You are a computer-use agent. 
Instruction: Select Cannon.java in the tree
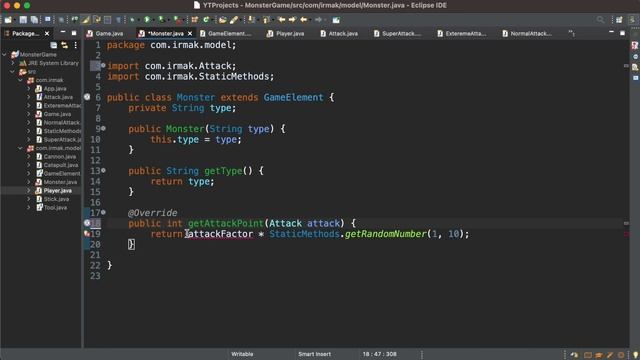pyautogui.click(x=60, y=157)
